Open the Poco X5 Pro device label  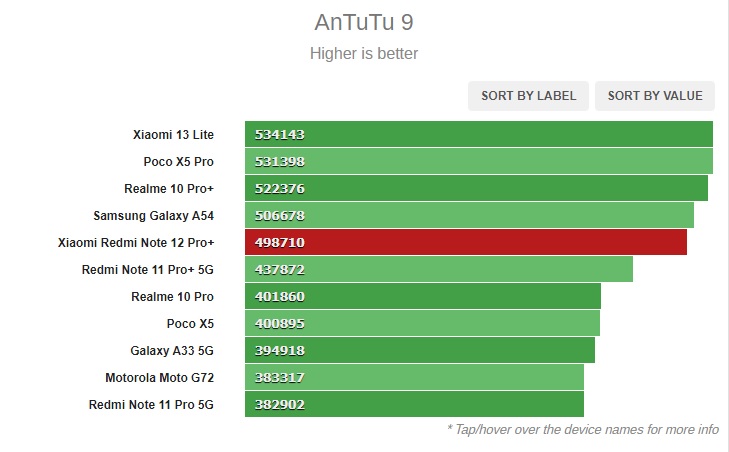179,162
